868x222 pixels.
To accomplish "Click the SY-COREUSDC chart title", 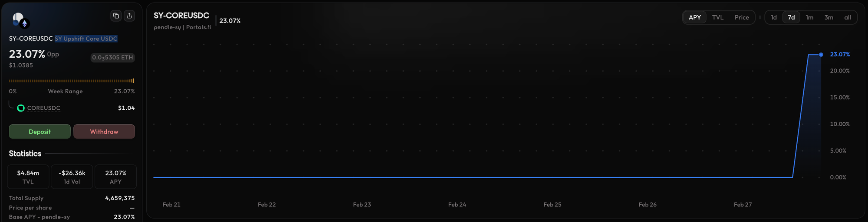I will 181,16.
